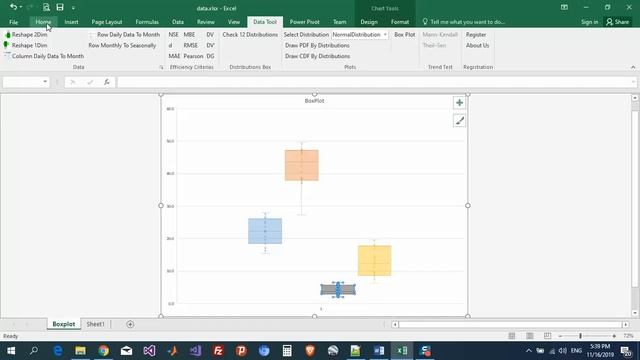640x360 pixels.
Task: Open the chart Format tab
Action: click(x=400, y=22)
